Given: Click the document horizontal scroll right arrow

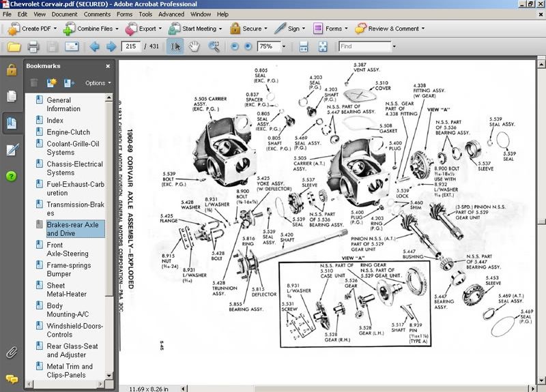Looking at the screenshot, I should pos(533,389).
